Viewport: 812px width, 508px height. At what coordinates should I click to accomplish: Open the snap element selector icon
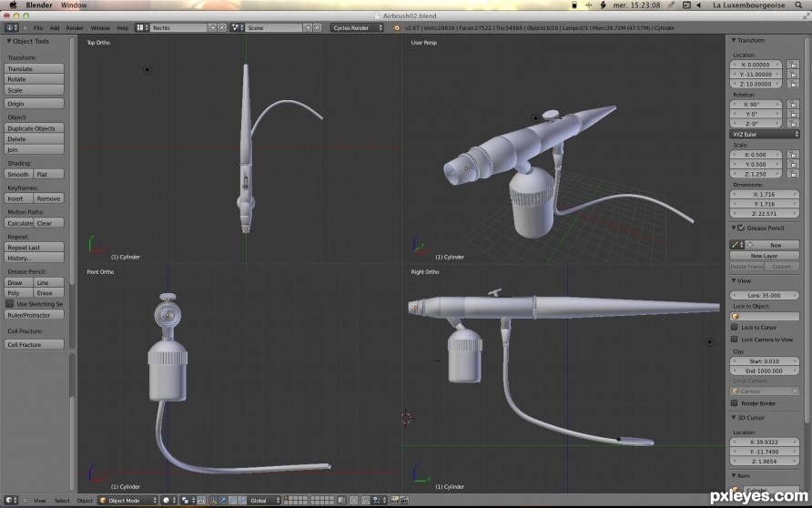click(x=380, y=500)
